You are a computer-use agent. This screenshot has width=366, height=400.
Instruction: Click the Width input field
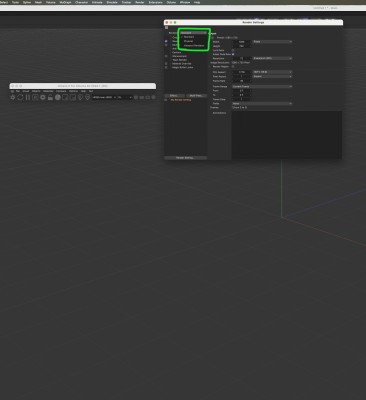pos(242,42)
